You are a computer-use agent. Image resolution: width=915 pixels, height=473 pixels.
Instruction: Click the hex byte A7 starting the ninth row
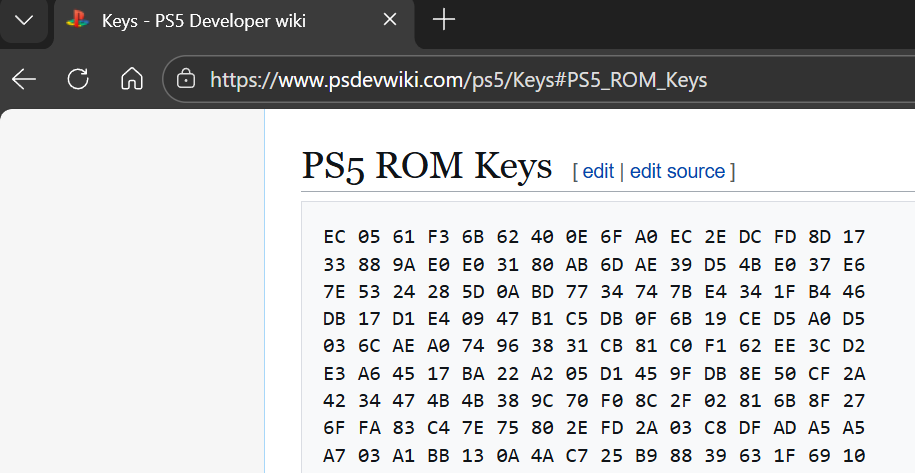tap(334, 456)
